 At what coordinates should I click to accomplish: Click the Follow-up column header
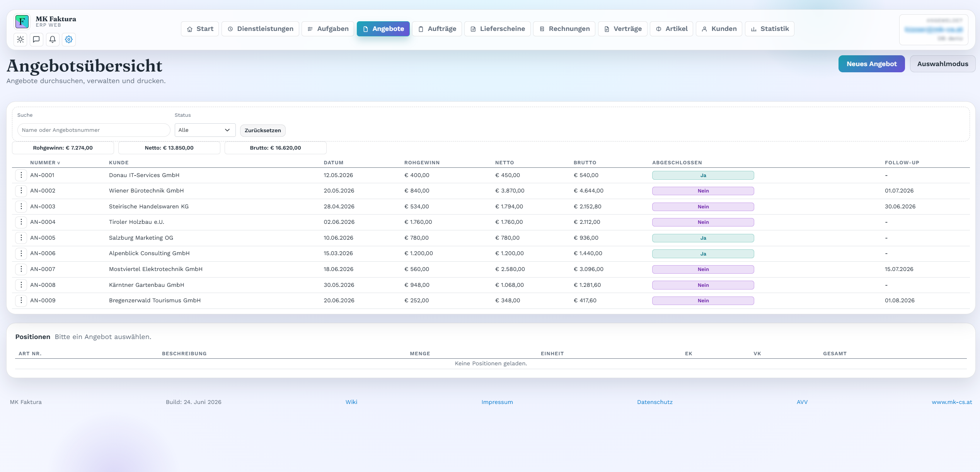point(902,163)
